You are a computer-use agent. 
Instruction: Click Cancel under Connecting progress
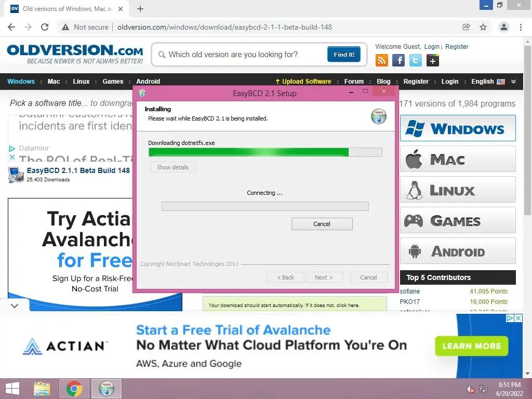click(322, 224)
